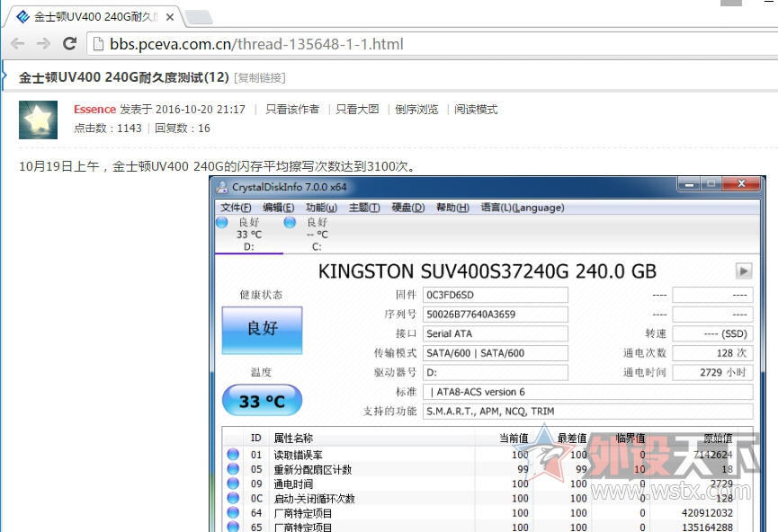Click status icon of row 64
The image size is (778, 532).
(233, 512)
